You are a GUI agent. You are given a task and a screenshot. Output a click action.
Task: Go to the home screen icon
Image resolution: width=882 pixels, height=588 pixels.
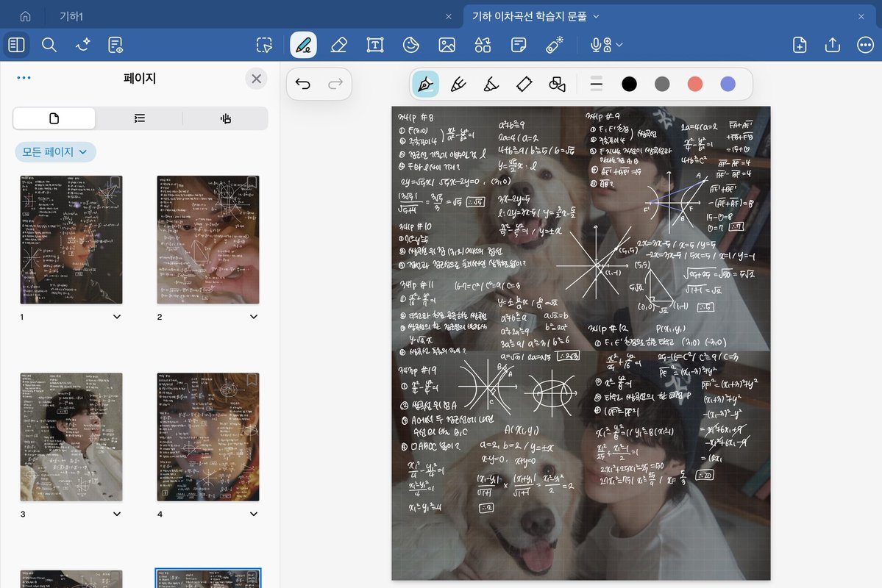click(x=25, y=16)
